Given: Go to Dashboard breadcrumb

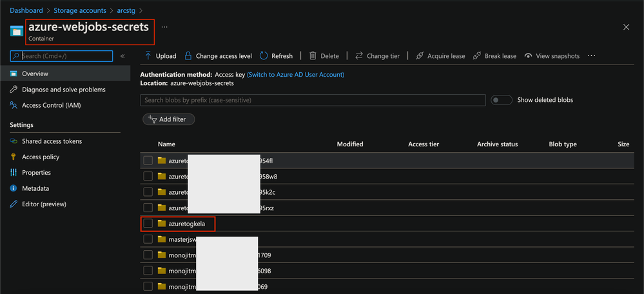Looking at the screenshot, I should (26, 10).
